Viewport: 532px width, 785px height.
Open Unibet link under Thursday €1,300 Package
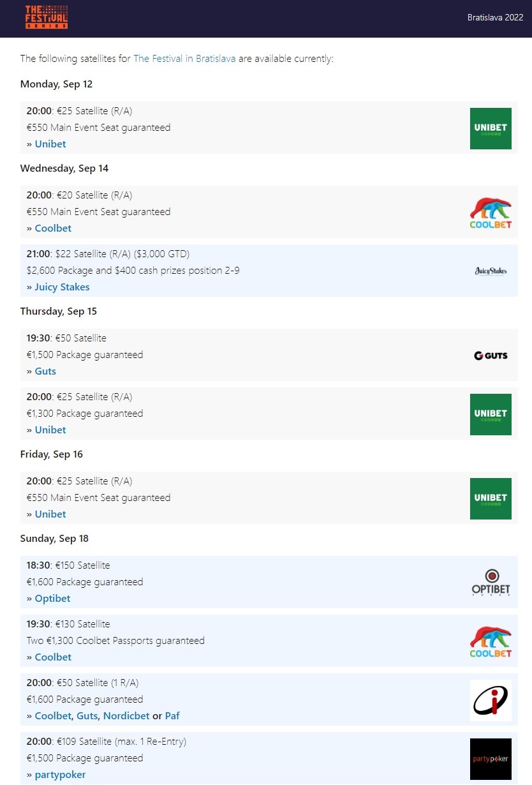[50, 430]
